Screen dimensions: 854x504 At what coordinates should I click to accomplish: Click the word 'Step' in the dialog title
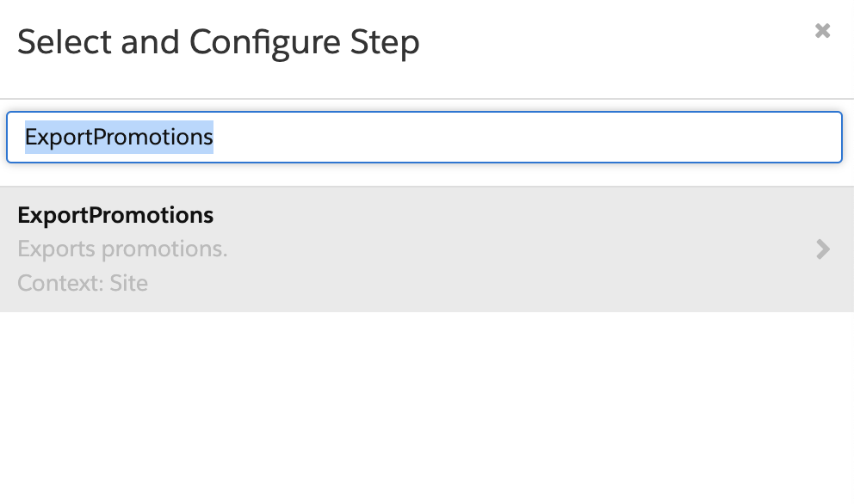[x=385, y=42]
